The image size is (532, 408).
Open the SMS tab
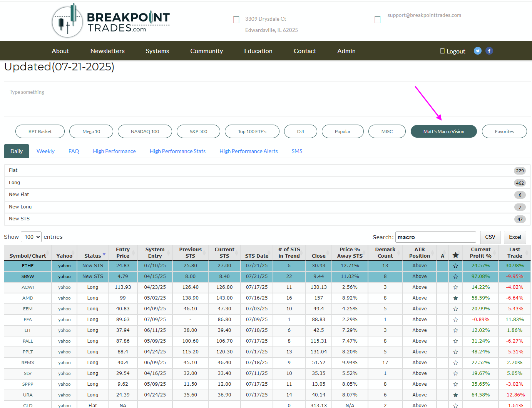pos(297,151)
